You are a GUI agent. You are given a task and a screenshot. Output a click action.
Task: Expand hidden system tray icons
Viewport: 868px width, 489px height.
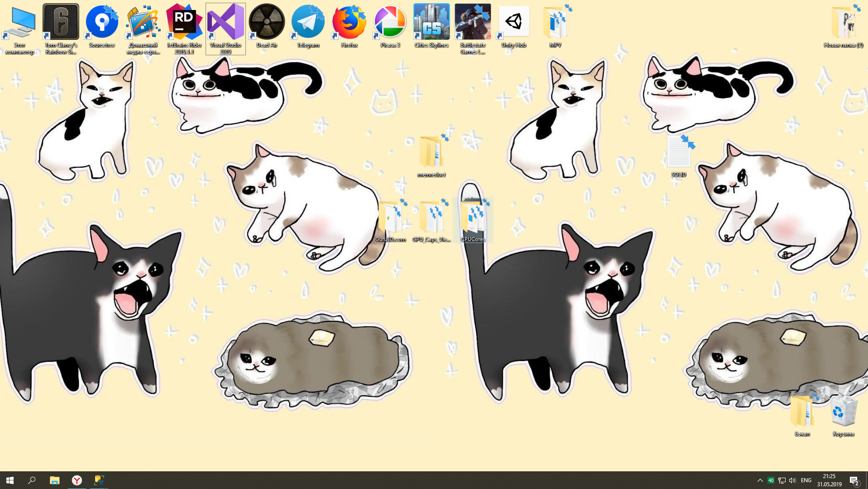click(x=760, y=480)
